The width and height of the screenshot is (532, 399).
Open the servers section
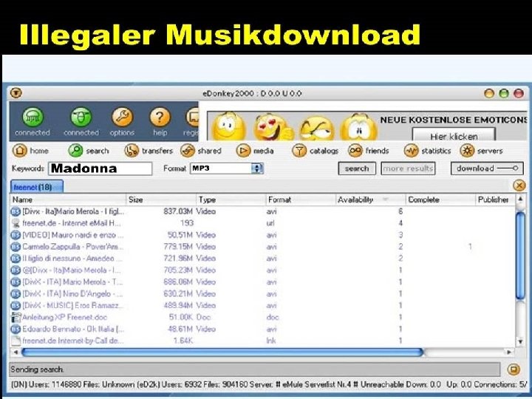tap(482, 151)
